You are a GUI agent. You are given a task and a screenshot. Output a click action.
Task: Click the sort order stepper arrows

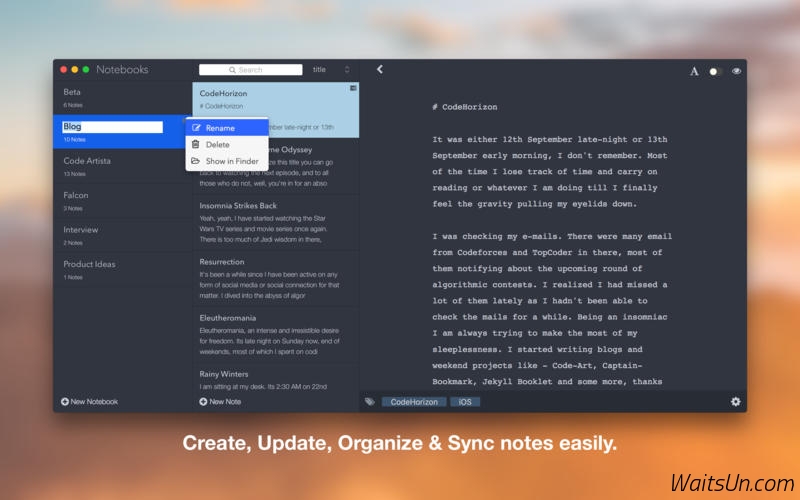pyautogui.click(x=347, y=69)
